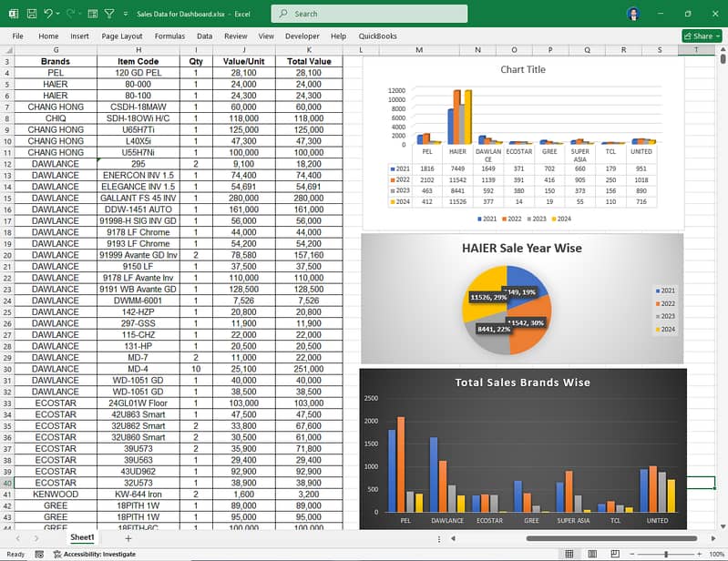The image size is (728, 561).
Task: Select column G header
Action: click(56, 50)
